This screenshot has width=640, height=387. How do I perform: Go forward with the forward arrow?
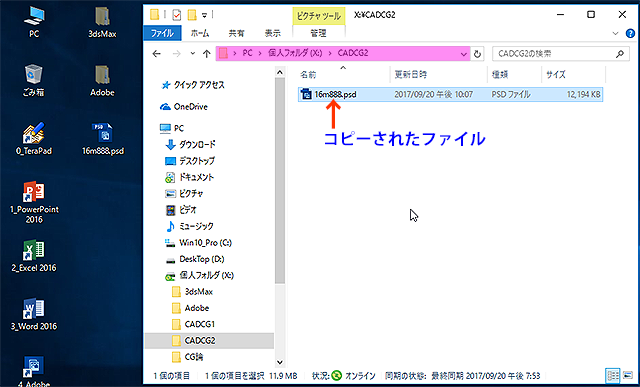pos(176,54)
